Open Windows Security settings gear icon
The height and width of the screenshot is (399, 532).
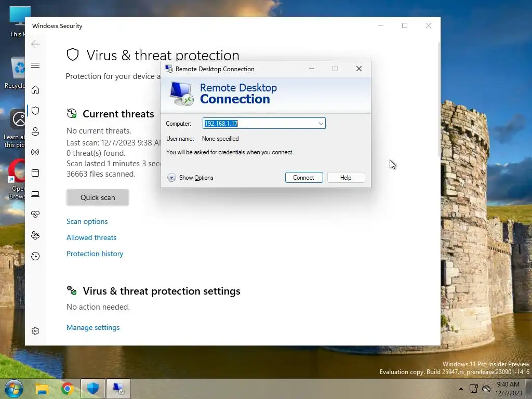point(35,331)
